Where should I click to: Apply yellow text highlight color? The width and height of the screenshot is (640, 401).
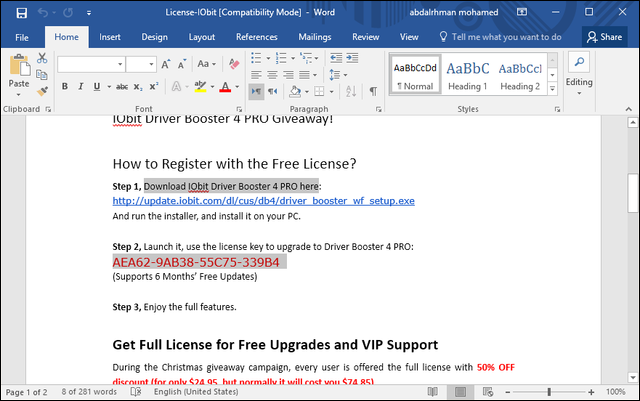[x=200, y=87]
